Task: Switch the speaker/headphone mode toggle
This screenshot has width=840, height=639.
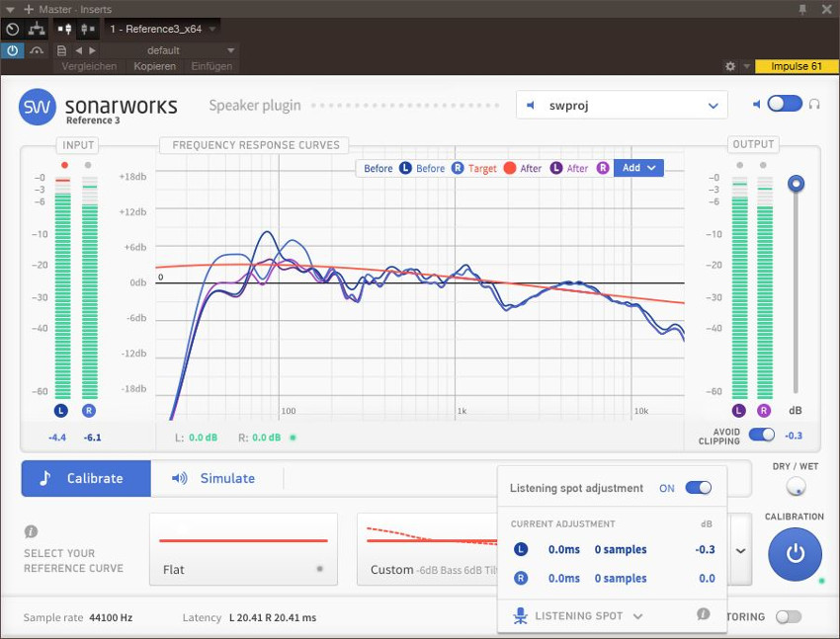Action: [x=785, y=104]
